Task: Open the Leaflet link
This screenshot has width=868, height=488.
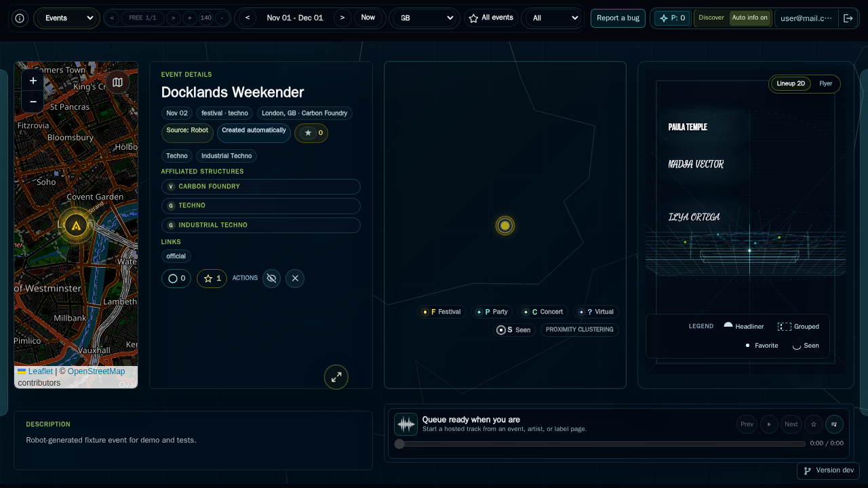Action: point(40,371)
